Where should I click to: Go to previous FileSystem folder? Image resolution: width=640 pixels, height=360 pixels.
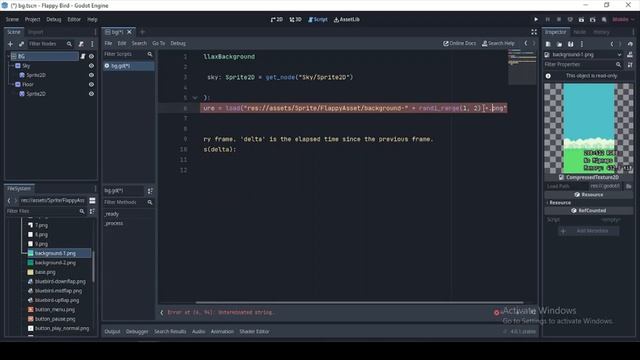coord(9,200)
